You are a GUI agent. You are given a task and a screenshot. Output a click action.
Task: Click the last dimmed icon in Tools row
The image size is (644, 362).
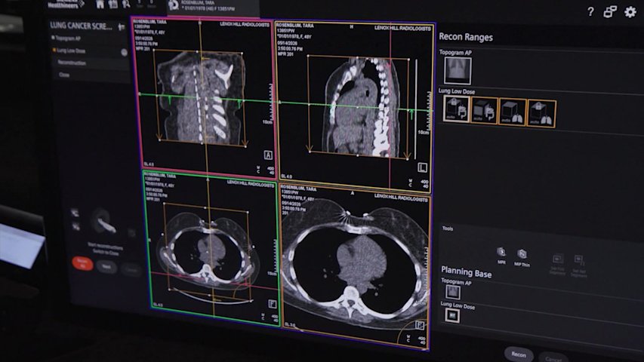point(579,265)
